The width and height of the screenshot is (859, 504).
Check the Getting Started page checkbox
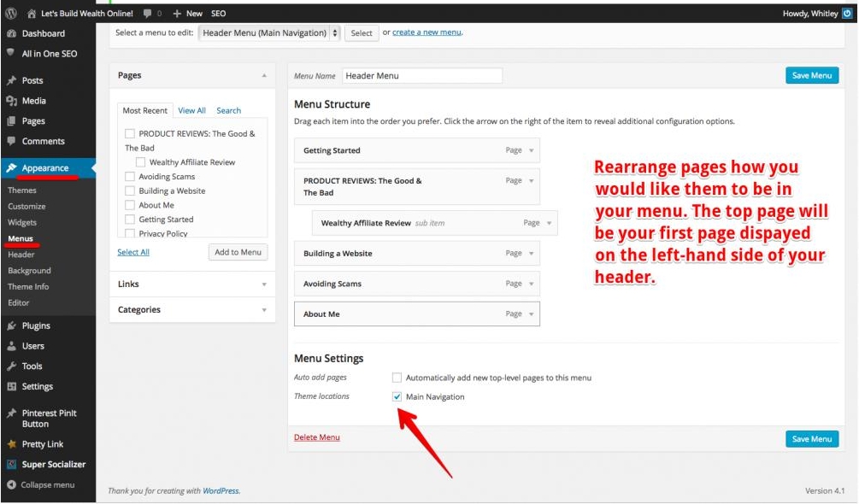coord(130,219)
